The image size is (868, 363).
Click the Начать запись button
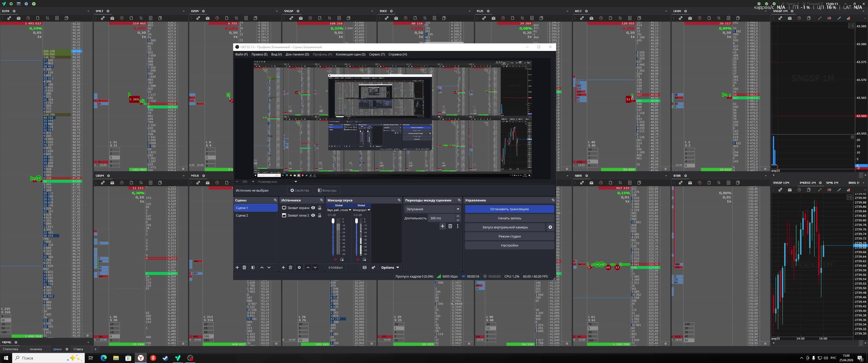click(509, 218)
